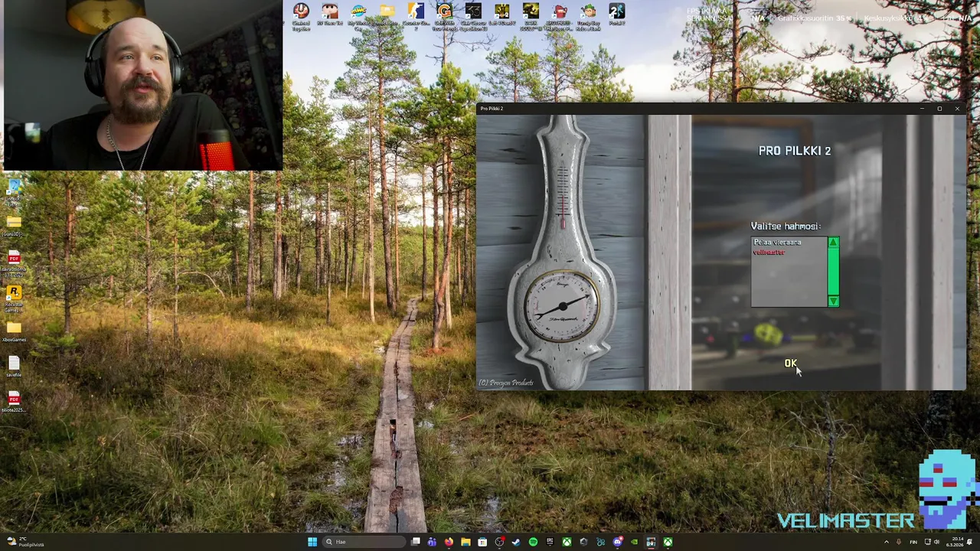Click the green up arrow of the character list
This screenshot has height=551, width=980.
click(833, 243)
